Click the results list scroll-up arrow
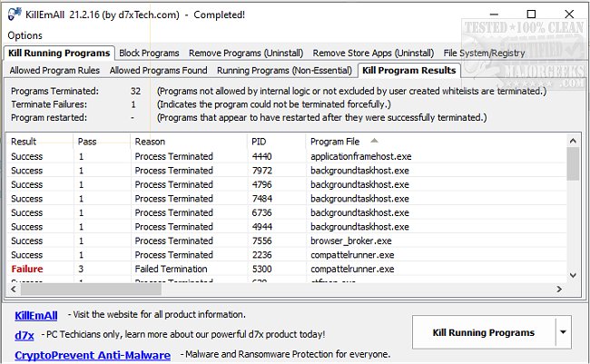The image size is (590, 364). tap(573, 140)
